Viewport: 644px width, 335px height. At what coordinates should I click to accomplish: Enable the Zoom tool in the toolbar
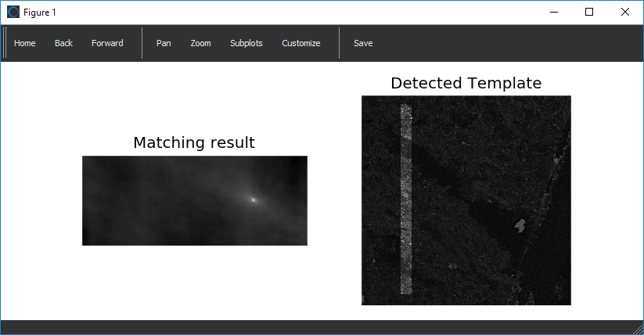coord(200,43)
